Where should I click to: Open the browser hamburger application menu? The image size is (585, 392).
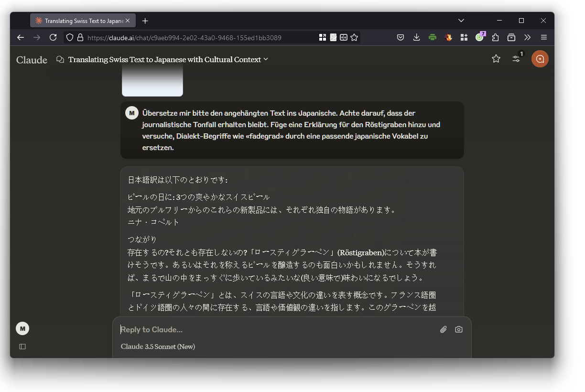pos(544,37)
